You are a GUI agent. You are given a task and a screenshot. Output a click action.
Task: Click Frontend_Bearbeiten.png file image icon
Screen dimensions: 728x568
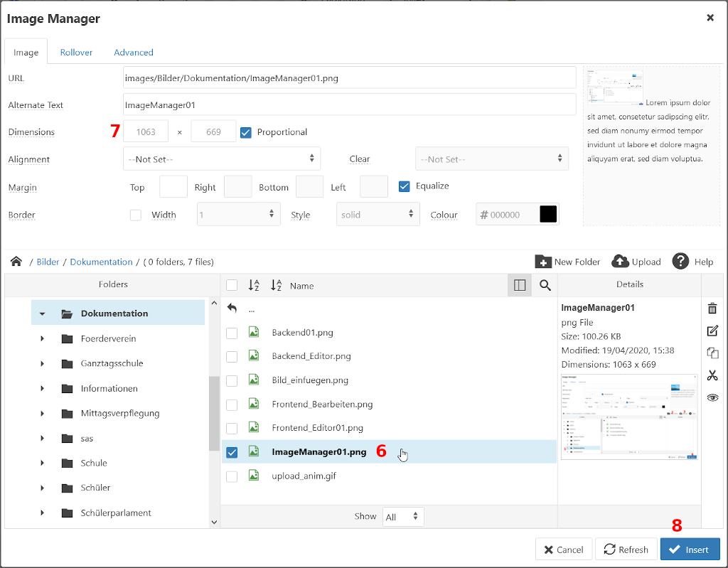coord(254,404)
